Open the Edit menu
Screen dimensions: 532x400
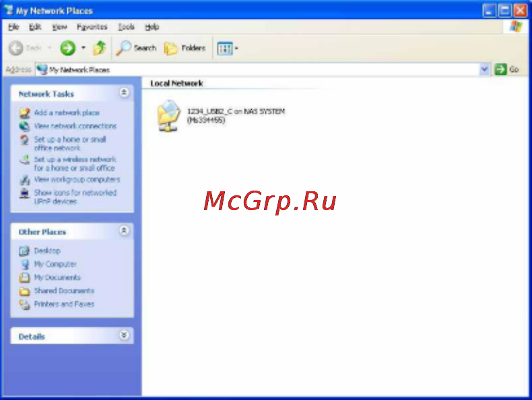pos(35,27)
